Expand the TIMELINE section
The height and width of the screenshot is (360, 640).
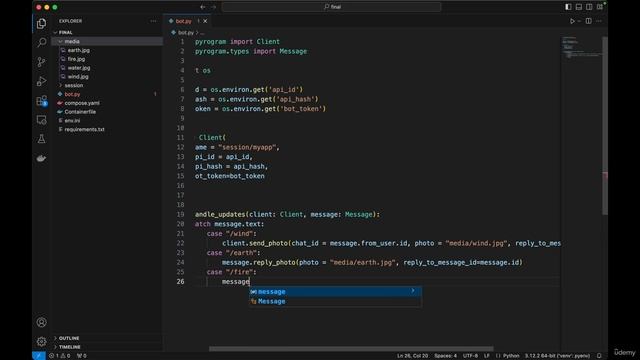[x=69, y=347]
